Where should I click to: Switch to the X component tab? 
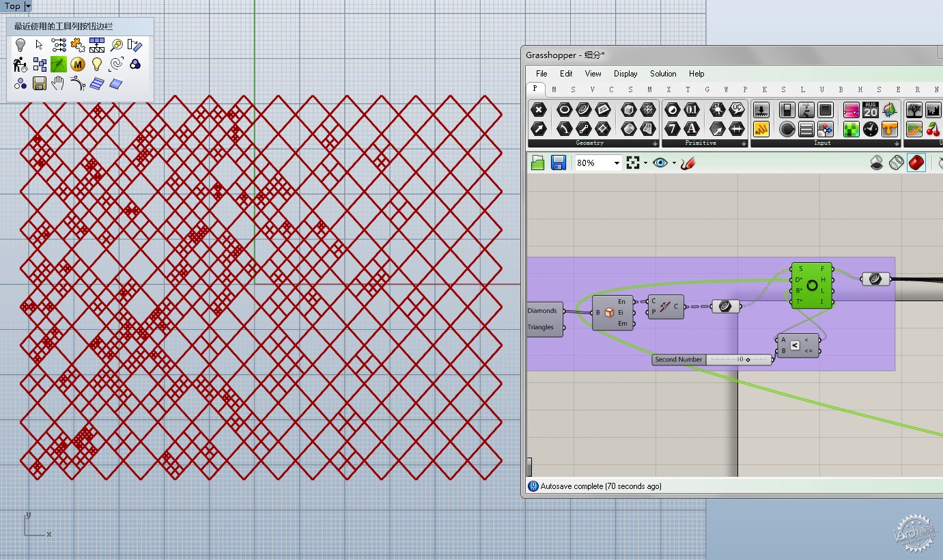point(668,89)
